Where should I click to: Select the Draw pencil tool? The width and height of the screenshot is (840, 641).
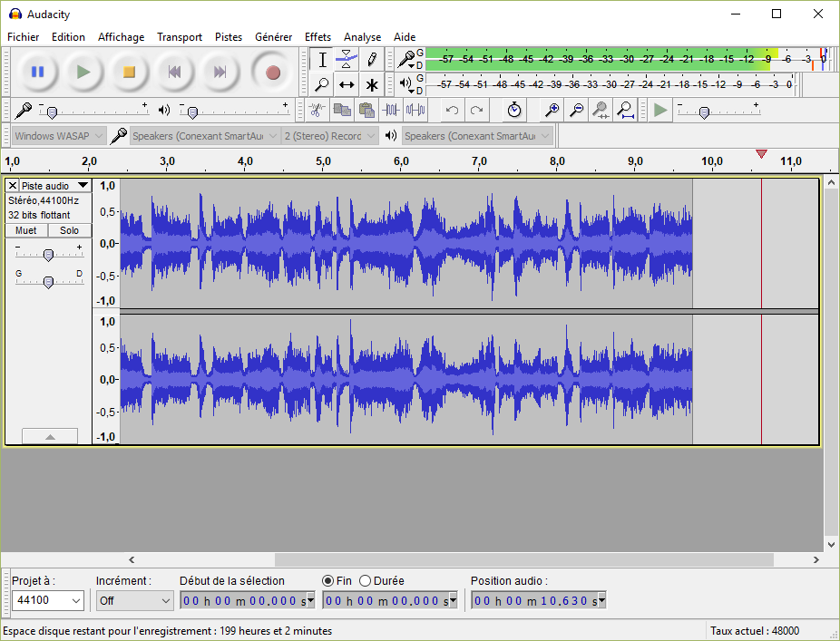(x=372, y=60)
